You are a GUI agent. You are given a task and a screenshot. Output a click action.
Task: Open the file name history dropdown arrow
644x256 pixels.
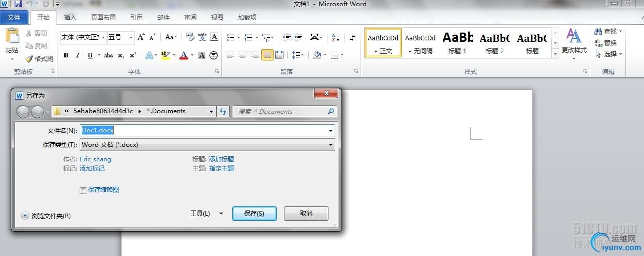coord(331,131)
